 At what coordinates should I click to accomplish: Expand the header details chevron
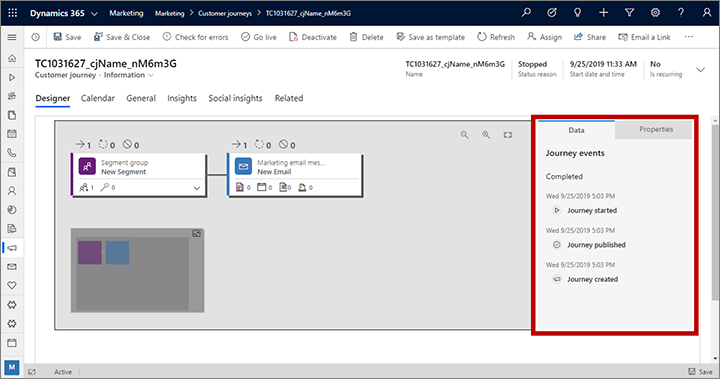click(700, 70)
